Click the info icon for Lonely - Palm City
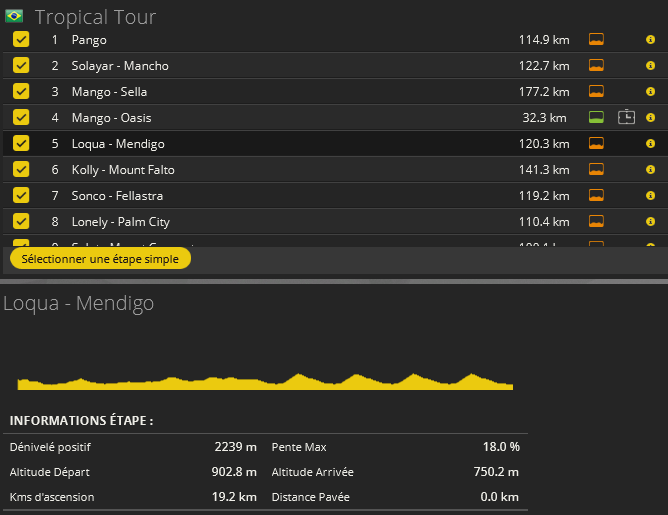The image size is (668, 515). point(650,222)
